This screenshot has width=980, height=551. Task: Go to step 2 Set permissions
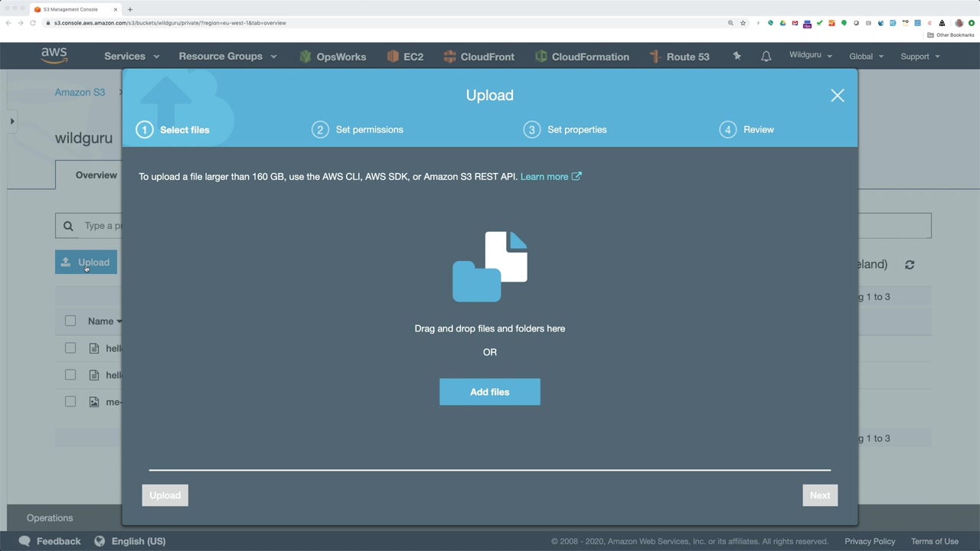pos(358,130)
